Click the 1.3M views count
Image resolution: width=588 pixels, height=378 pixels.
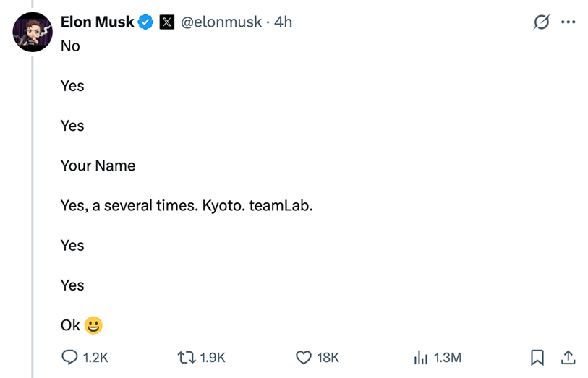pos(448,358)
